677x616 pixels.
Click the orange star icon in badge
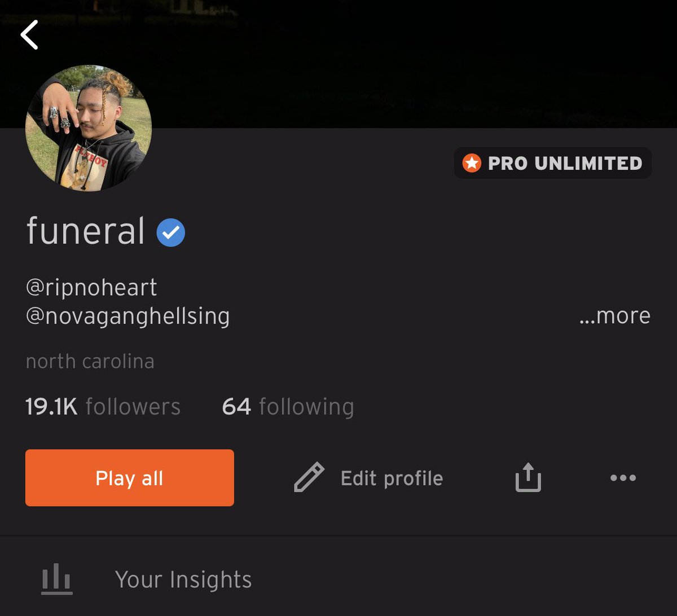coord(472,163)
